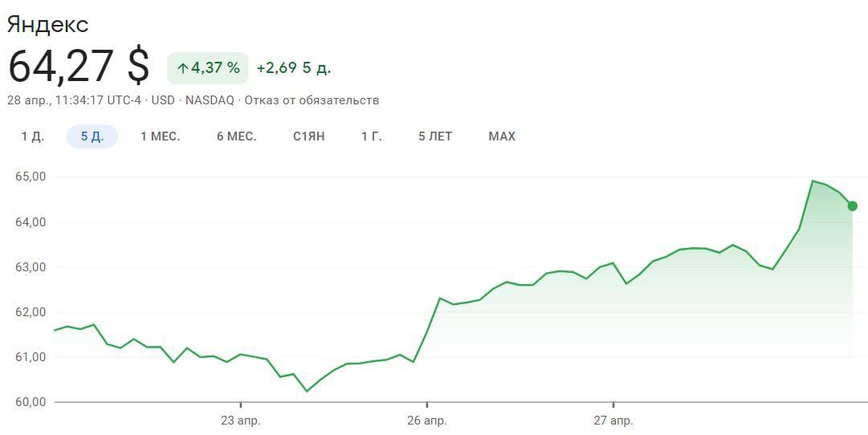Click the green up arrow icon
This screenshot has width=868, height=435.
coord(181,68)
